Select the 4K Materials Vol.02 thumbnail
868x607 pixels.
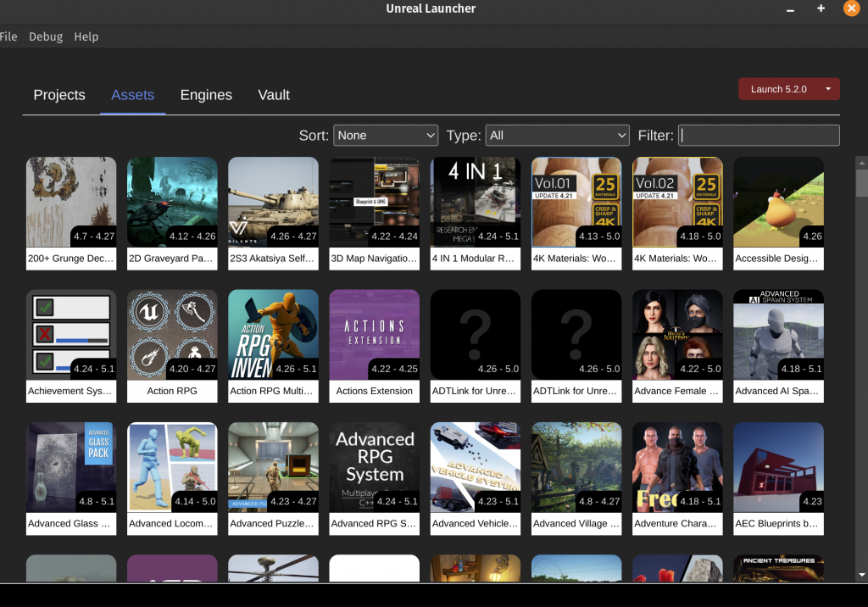(x=677, y=202)
